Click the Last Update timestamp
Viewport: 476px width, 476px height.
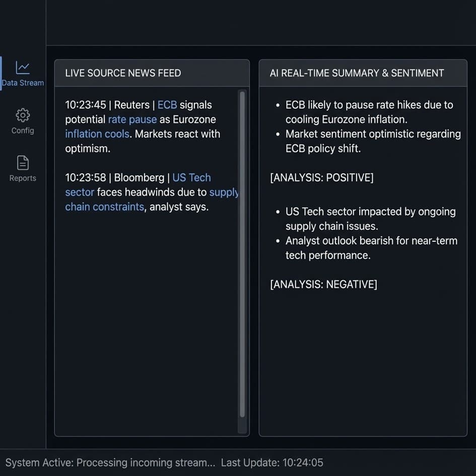coord(272,462)
